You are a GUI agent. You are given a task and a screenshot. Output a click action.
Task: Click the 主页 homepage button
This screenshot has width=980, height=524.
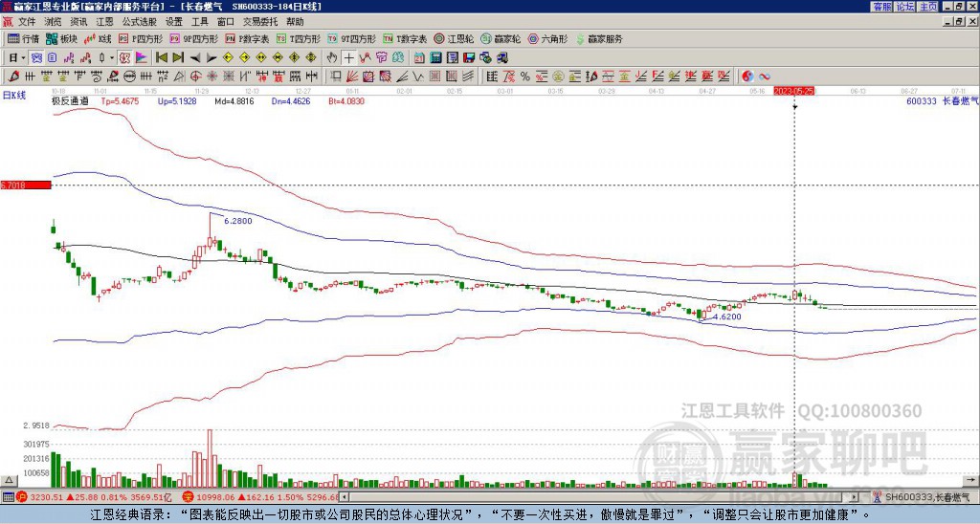tap(928, 6)
